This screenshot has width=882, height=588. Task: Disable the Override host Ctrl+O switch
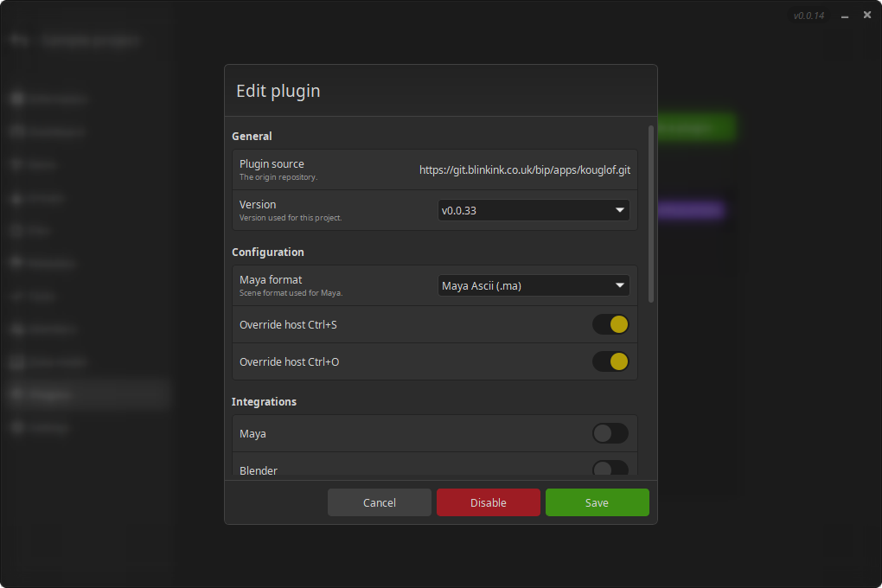610,361
